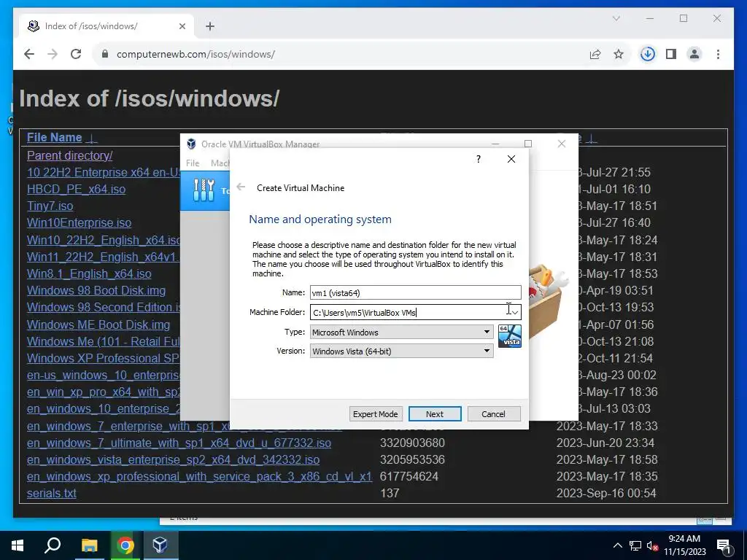747x560 pixels.
Task: Sort the listing by File Name
Action: (54, 138)
